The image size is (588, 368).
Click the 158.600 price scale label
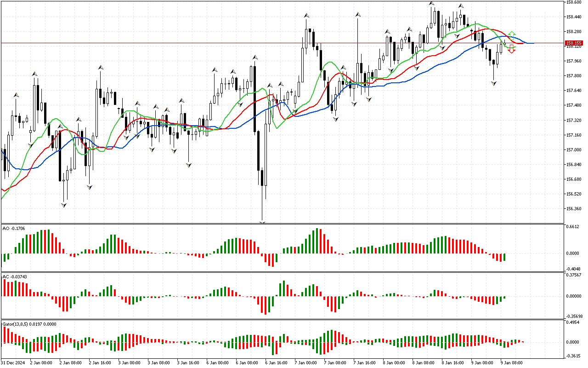pos(573,2)
